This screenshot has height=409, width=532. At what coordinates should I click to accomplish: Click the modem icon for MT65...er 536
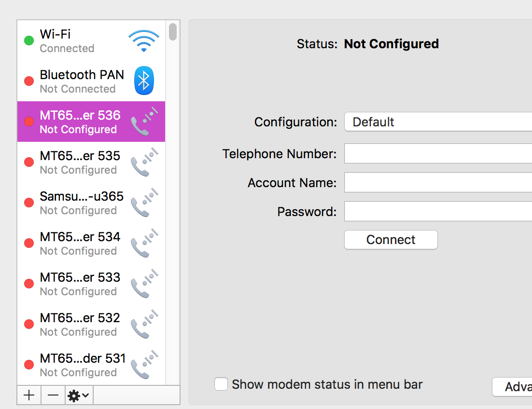pos(143,122)
